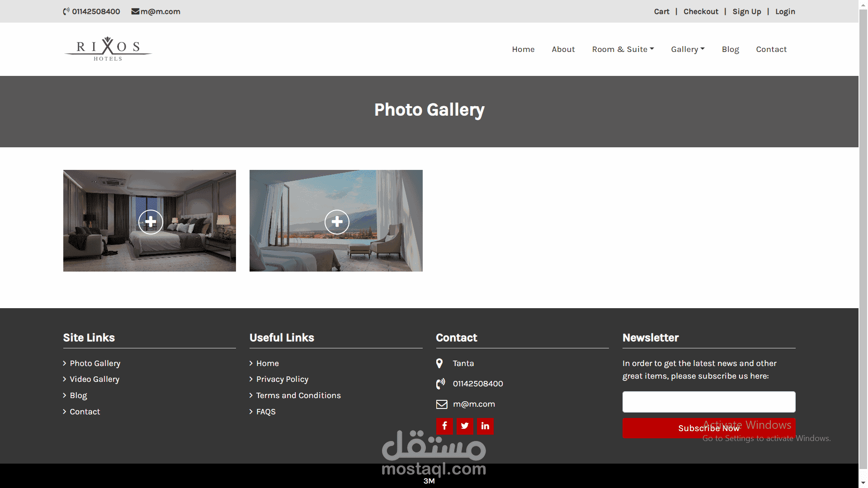Open the Contact page from navbar

771,49
